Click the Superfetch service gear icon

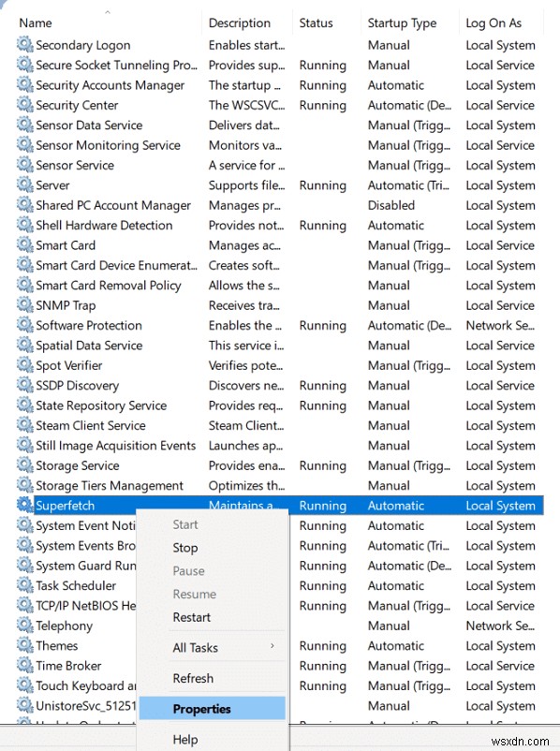coord(25,505)
